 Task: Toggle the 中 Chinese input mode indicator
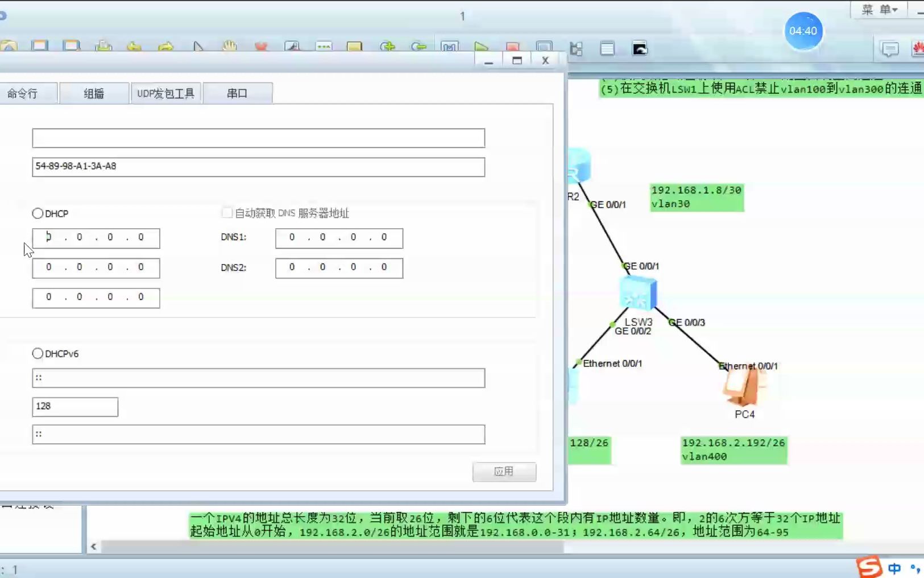coord(894,568)
